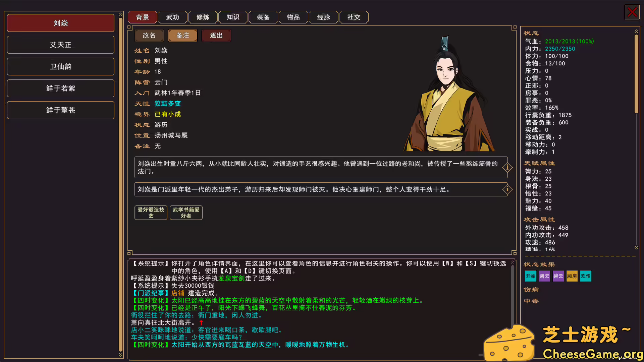The height and width of the screenshot is (362, 644).
Task: Click the up chevron on the attributes panel
Action: [636, 31]
